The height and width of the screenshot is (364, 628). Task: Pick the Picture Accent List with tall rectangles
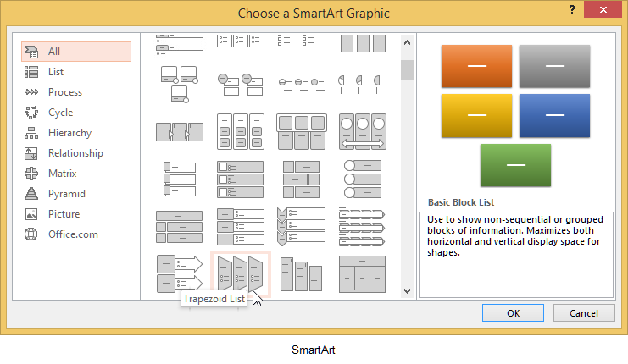(x=363, y=43)
